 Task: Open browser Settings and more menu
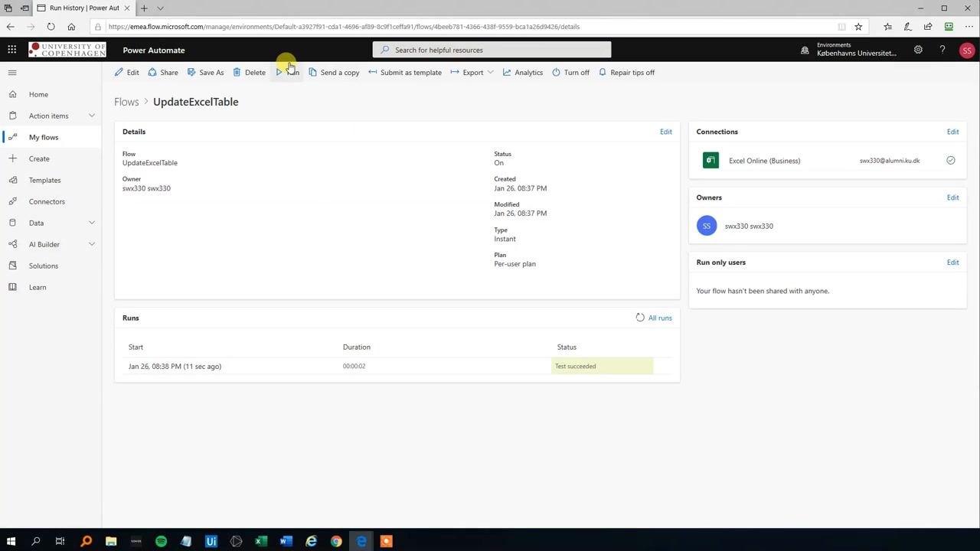969,27
